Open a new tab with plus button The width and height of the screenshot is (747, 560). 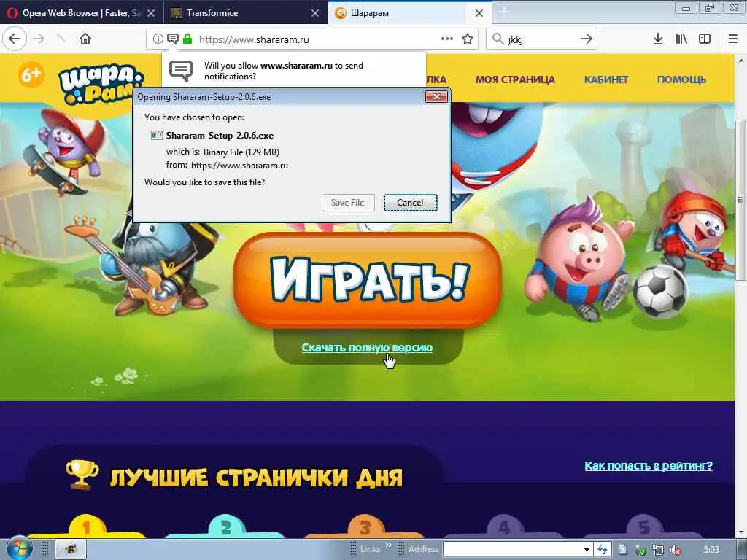click(x=503, y=13)
